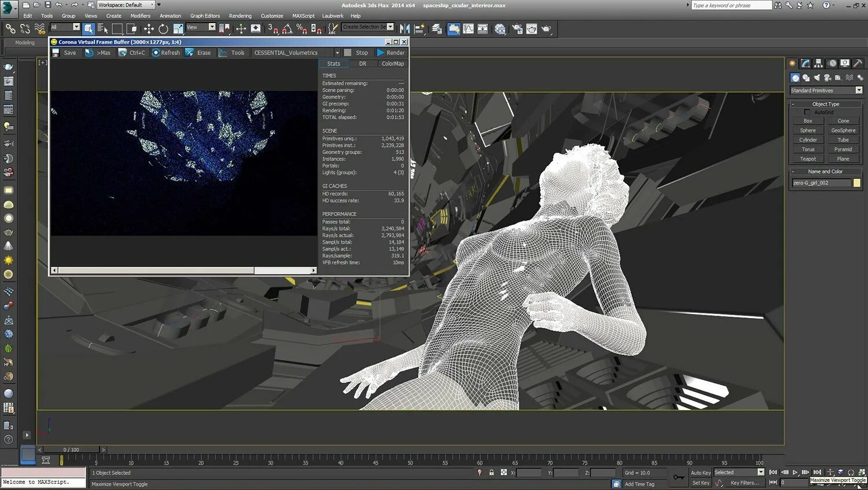Image resolution: width=868 pixels, height=490 pixels.
Task: Open the Hierarchy command panel tab
Action: point(818,63)
